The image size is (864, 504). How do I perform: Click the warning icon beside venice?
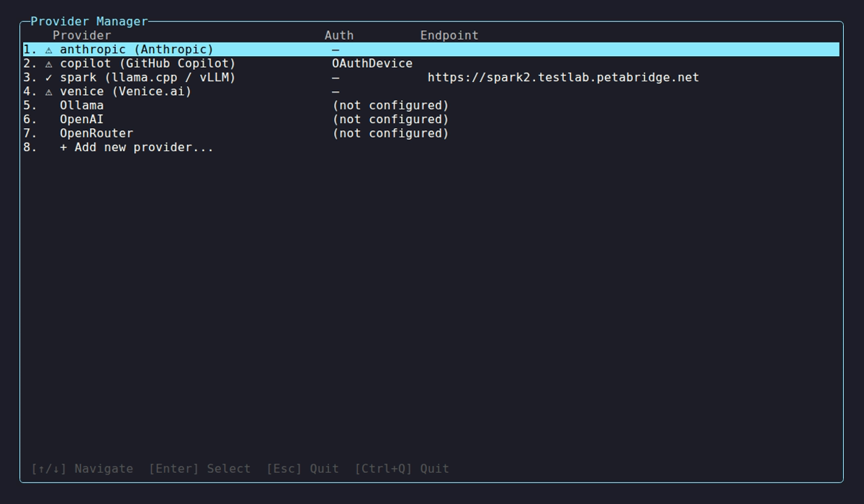[x=49, y=92]
